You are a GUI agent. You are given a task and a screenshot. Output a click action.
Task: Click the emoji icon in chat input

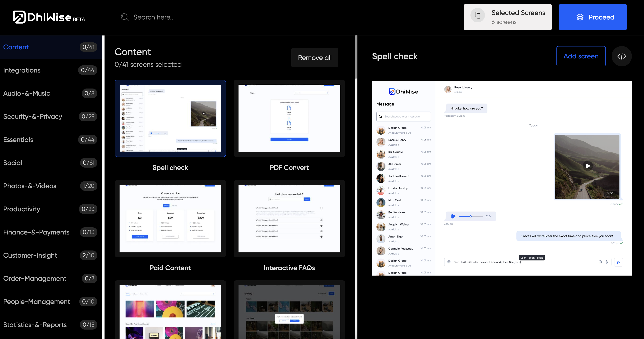click(449, 262)
